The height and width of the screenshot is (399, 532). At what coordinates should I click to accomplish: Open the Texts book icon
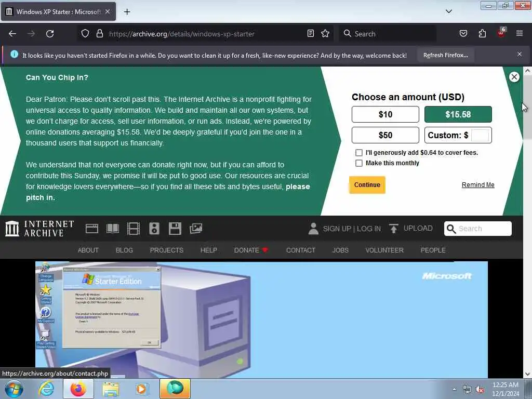(113, 229)
